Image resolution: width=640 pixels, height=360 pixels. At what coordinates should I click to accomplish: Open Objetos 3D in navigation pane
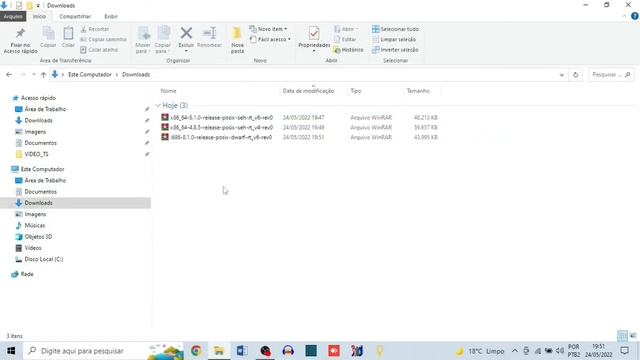[x=38, y=237]
